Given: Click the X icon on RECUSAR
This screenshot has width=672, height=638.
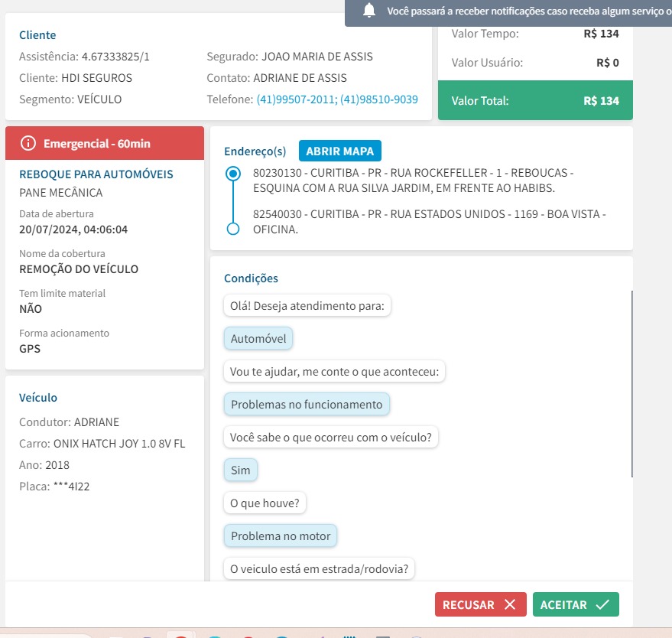Looking at the screenshot, I should [510, 604].
